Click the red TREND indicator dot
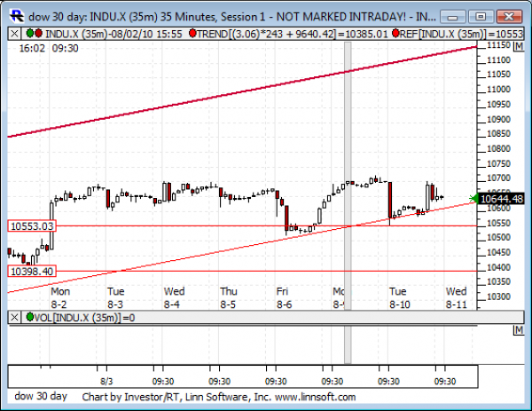The image size is (532, 411). coord(192,33)
